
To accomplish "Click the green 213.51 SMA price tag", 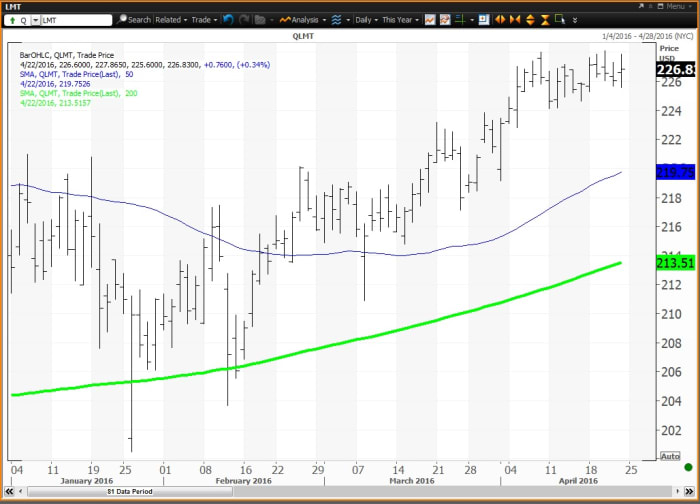I will pos(675,263).
